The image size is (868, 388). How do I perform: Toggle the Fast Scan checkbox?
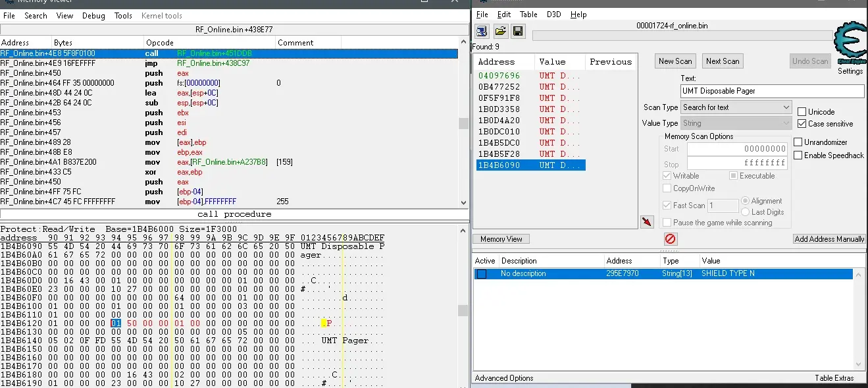tap(667, 206)
